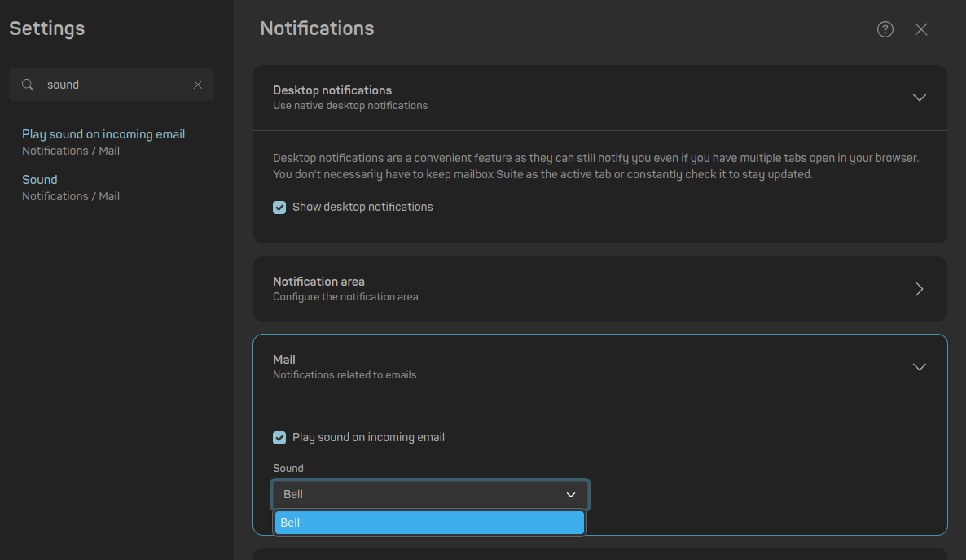This screenshot has height=560, width=966.
Task: Expand Notification area with its right arrow
Action: coord(919,289)
